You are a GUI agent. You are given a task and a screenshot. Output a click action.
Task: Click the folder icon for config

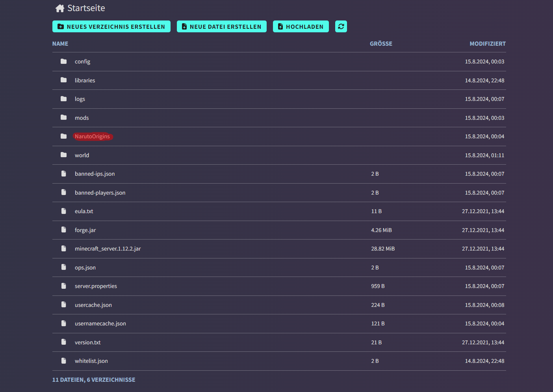pyautogui.click(x=63, y=61)
